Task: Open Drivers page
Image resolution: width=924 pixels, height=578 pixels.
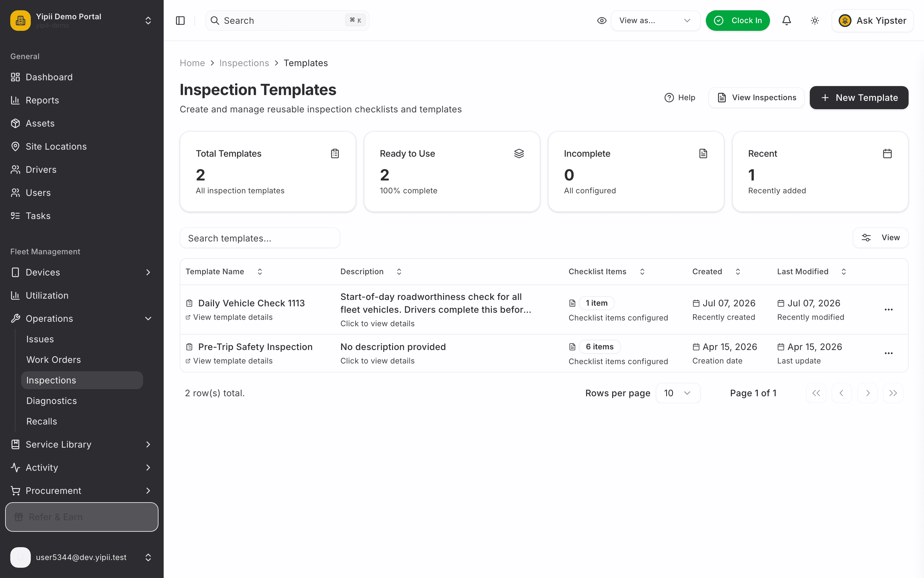Action: pyautogui.click(x=82, y=170)
